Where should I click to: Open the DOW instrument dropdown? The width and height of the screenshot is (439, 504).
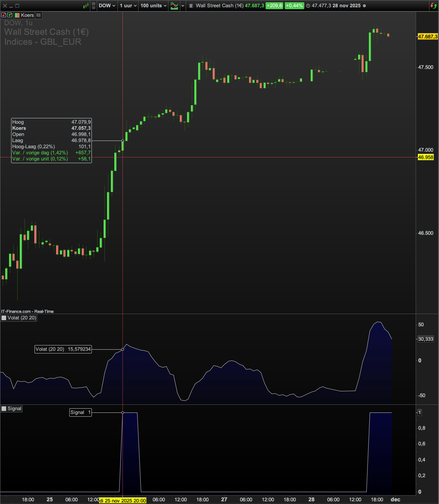pos(107,6)
